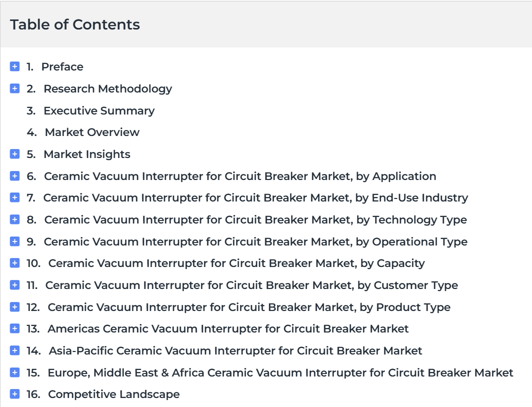Expand the Preface section plus icon
532x407 pixels.
pos(15,66)
